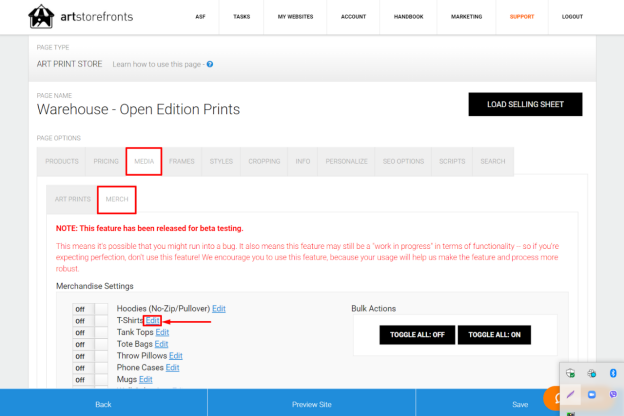Switch the Mugs toggle on

(90, 380)
